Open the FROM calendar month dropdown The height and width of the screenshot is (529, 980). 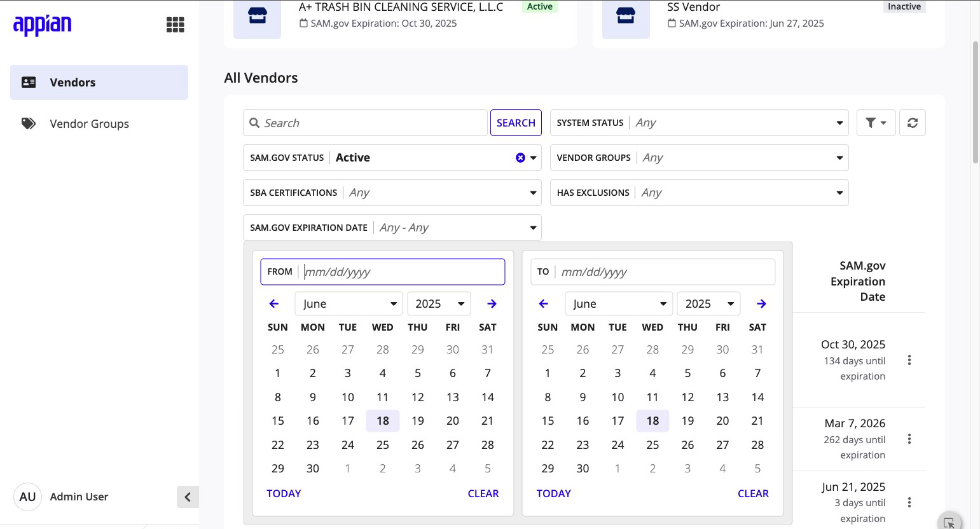coord(349,304)
